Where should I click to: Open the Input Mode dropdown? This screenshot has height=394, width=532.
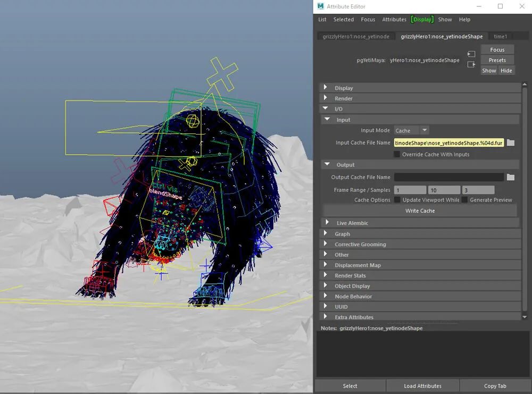pos(411,130)
